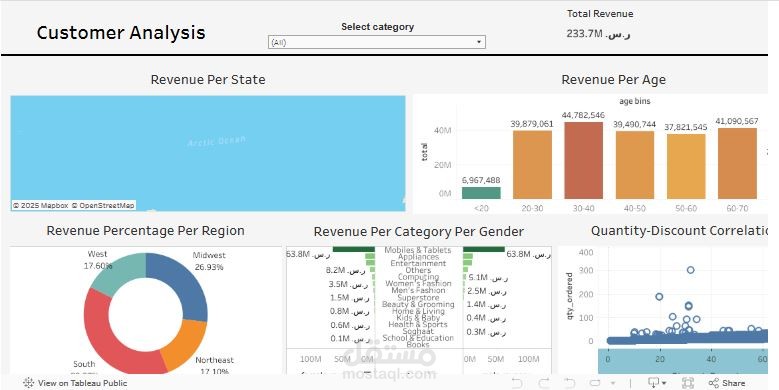Image resolution: width=779 pixels, height=390 pixels.
Task: Click the Mobiles & Tablets category label
Action: coord(418,250)
